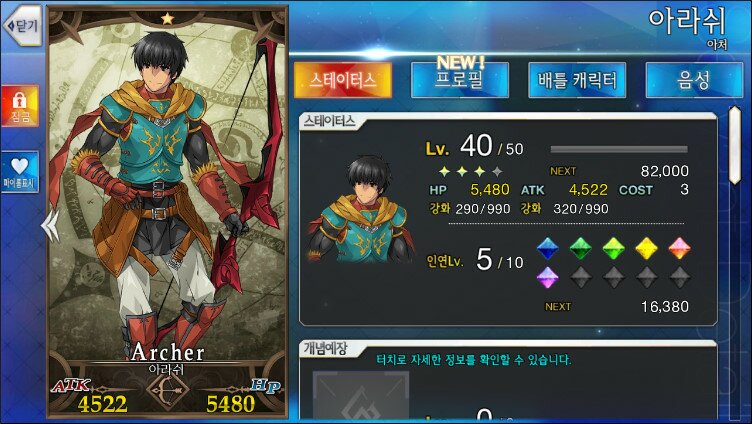The height and width of the screenshot is (424, 752).
Task: Close the screen with 닫기 back arrow
Action: (23, 25)
